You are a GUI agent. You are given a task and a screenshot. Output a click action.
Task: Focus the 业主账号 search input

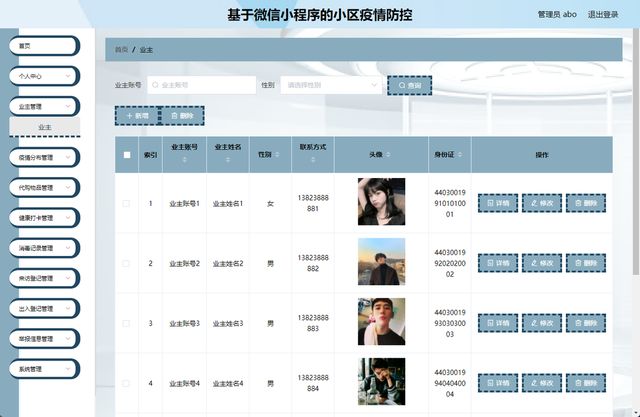coord(202,85)
